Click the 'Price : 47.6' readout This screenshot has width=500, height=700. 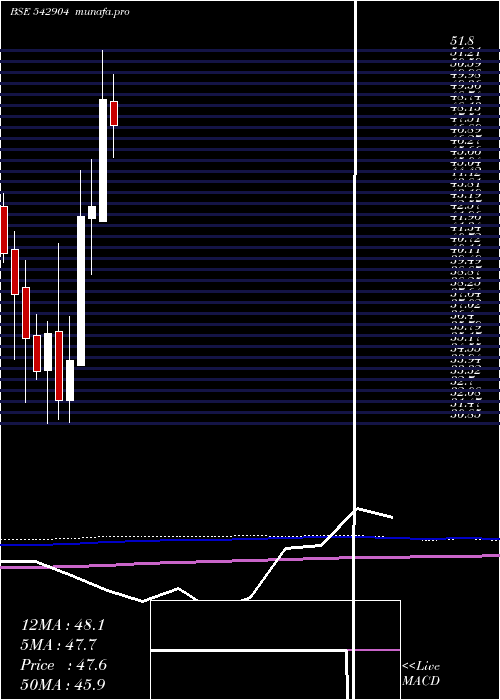pyautogui.click(x=63, y=665)
